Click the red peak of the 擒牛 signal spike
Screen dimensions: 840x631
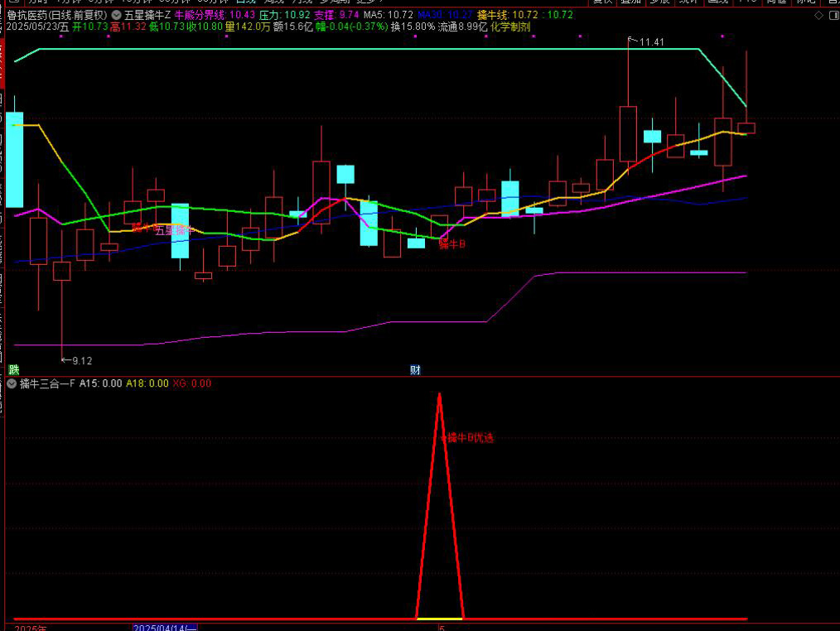tap(439, 394)
